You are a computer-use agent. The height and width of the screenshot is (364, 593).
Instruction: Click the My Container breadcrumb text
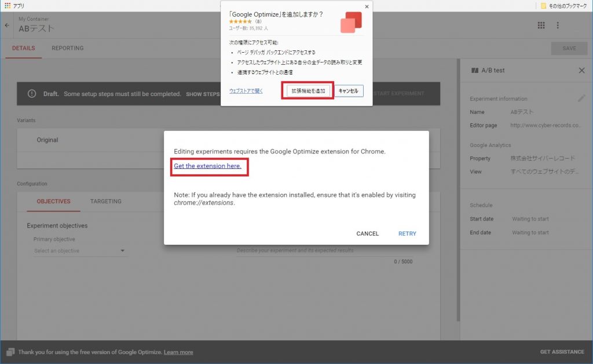(34, 19)
